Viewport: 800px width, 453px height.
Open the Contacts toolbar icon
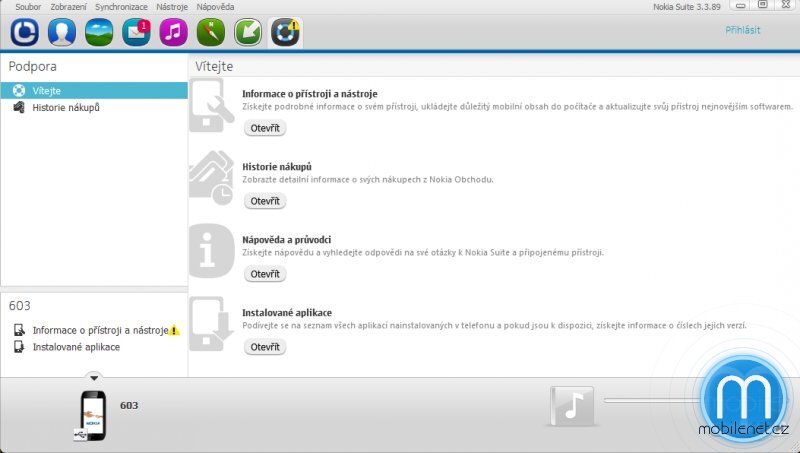[x=62, y=32]
